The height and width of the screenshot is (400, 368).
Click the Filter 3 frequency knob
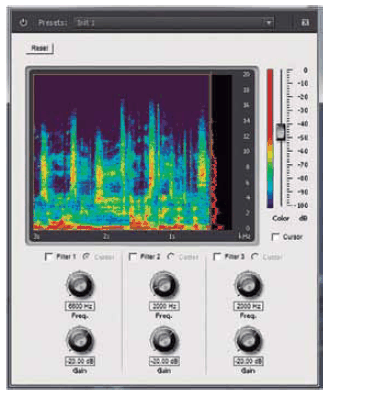248,285
